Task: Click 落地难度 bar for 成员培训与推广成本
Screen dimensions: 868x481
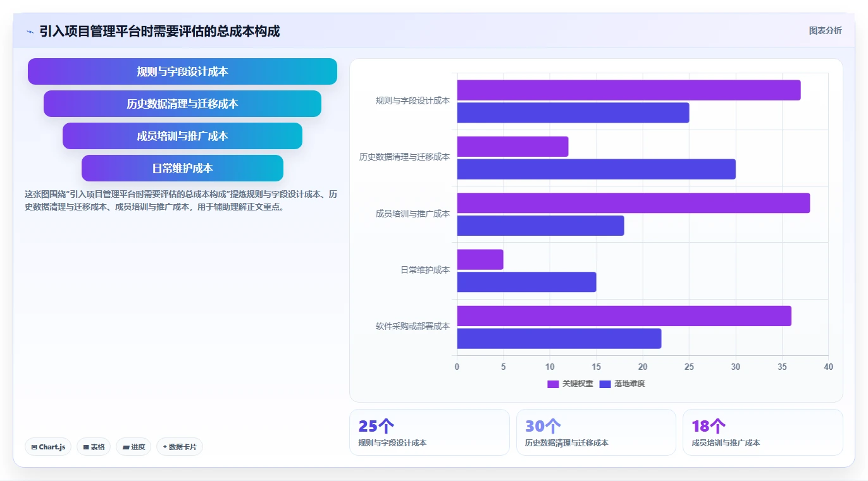Action: click(x=541, y=226)
